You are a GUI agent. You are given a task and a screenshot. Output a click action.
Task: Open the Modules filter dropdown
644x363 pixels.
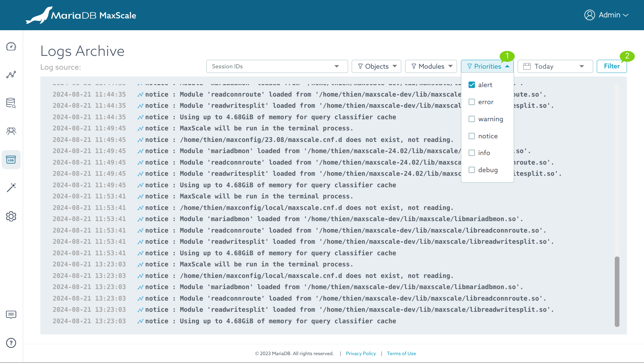coord(431,66)
